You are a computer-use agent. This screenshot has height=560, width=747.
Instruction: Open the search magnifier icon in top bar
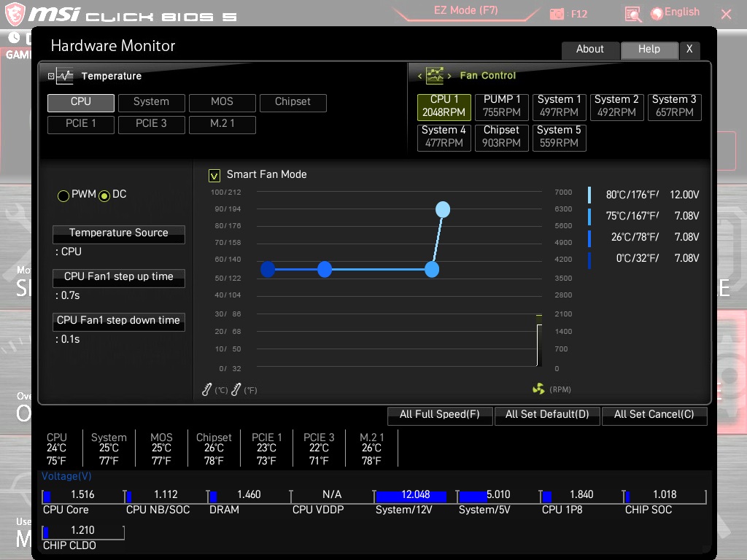pyautogui.click(x=632, y=15)
